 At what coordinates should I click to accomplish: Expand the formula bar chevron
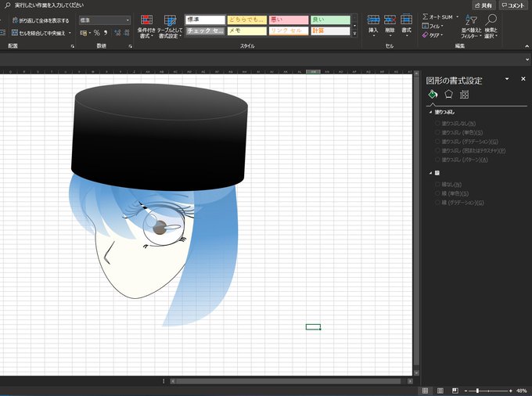coord(527,59)
